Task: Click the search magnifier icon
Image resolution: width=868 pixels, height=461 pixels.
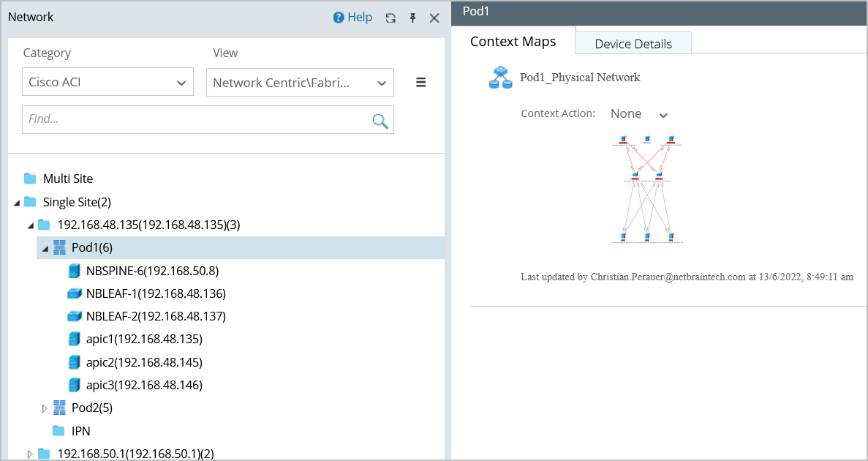Action: click(x=380, y=121)
